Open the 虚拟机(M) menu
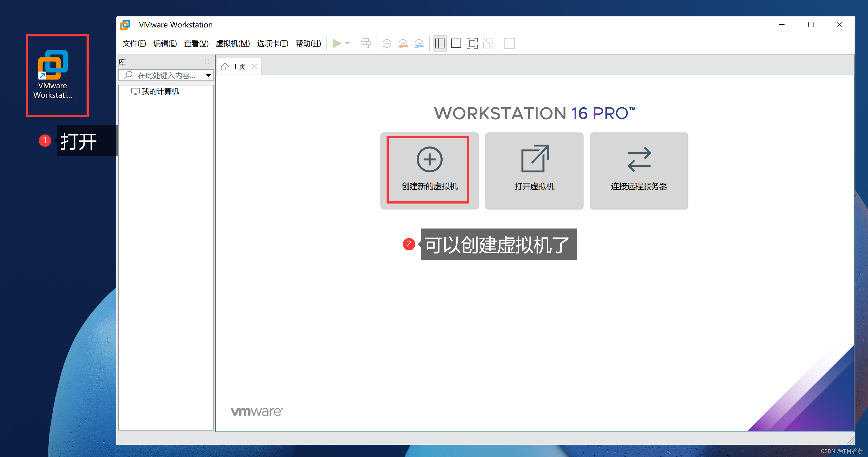 (x=233, y=43)
